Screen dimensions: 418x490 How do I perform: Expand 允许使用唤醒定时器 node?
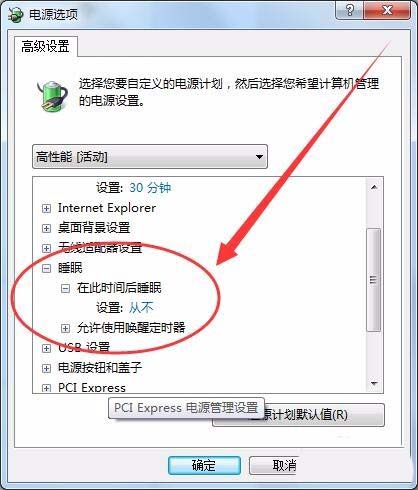[x=65, y=328]
